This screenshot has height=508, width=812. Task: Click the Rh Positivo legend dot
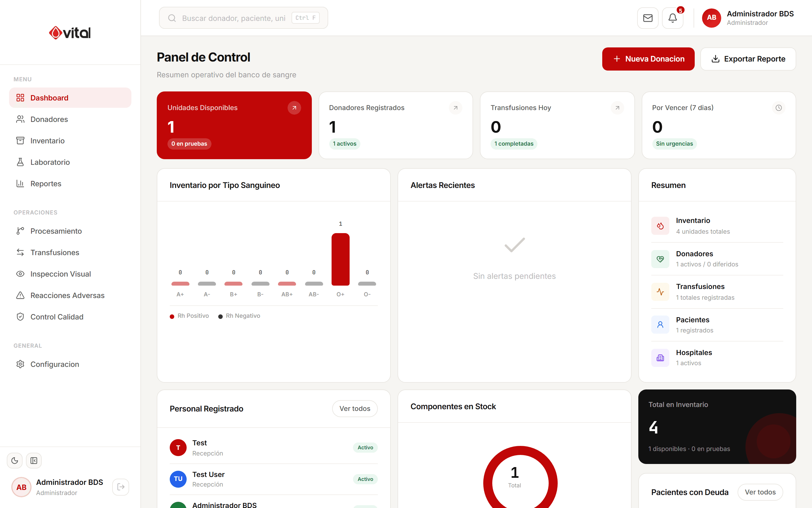172,316
